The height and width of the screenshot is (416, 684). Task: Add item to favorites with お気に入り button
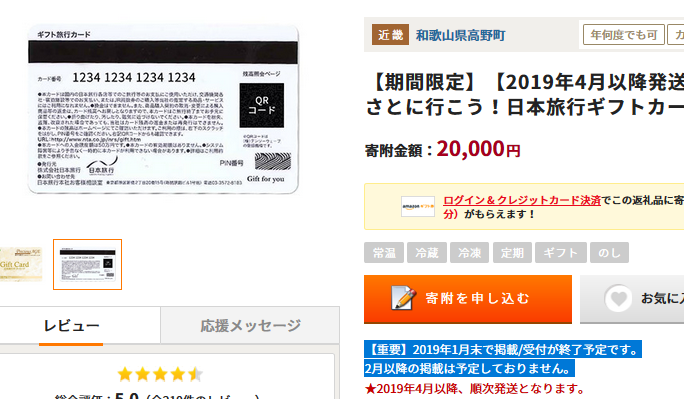(x=632, y=299)
